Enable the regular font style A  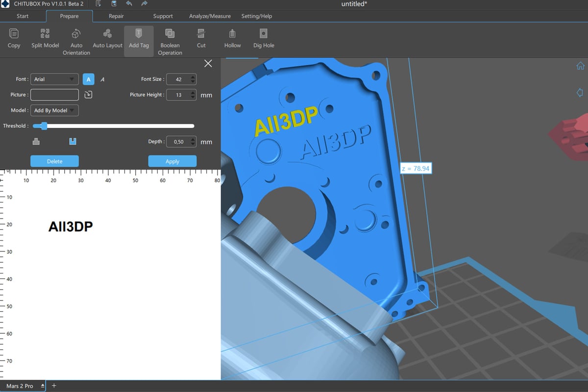(88, 79)
